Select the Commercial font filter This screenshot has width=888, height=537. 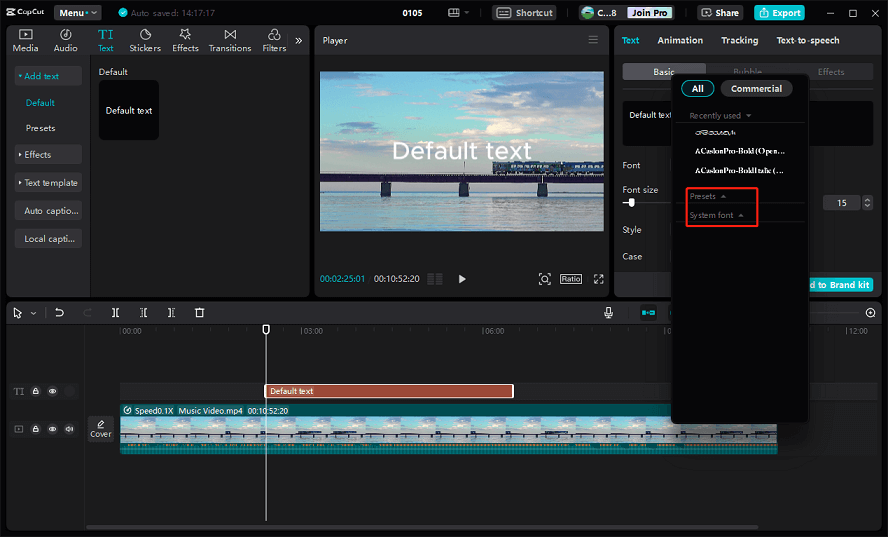[x=756, y=88]
